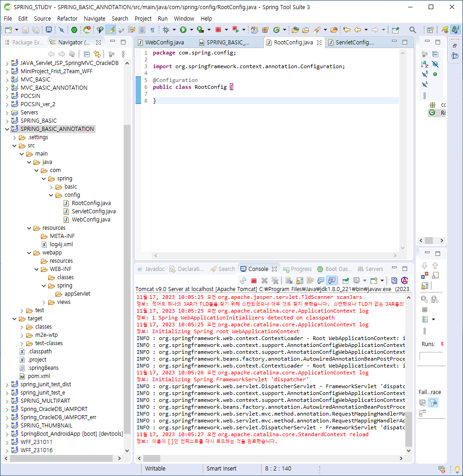Viewport: 463px width, 476px height.
Task: Select the appServlet folder
Action: click(x=77, y=294)
